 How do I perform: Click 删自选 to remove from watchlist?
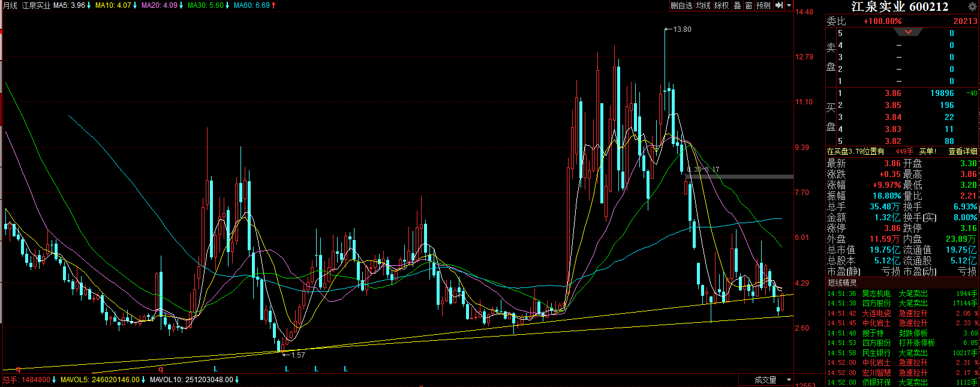[681, 5]
